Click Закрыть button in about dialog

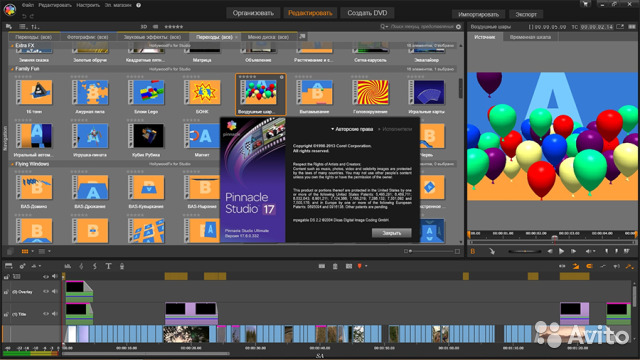pyautogui.click(x=391, y=233)
